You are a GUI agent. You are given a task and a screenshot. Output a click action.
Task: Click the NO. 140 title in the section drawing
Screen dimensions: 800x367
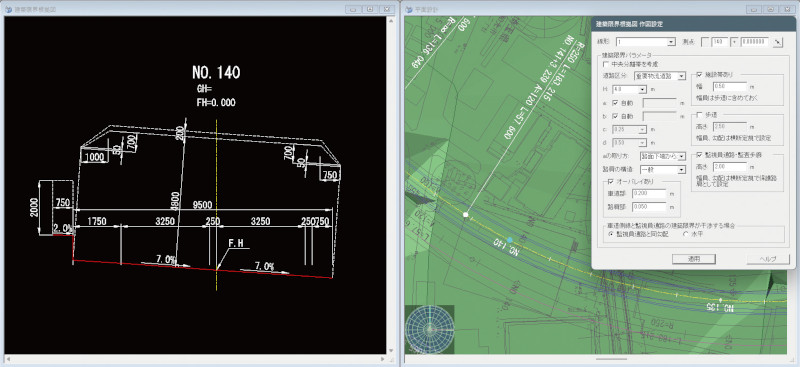coord(216,72)
